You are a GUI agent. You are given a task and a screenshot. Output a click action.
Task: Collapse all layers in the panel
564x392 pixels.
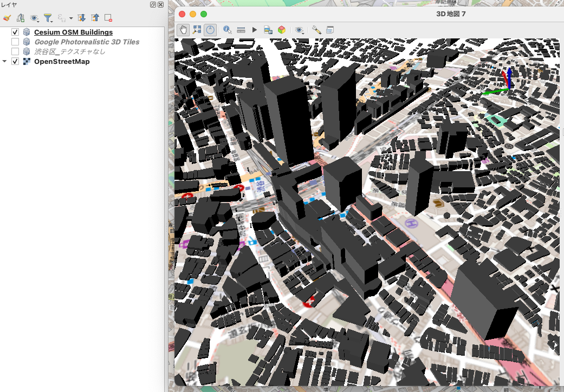click(94, 18)
